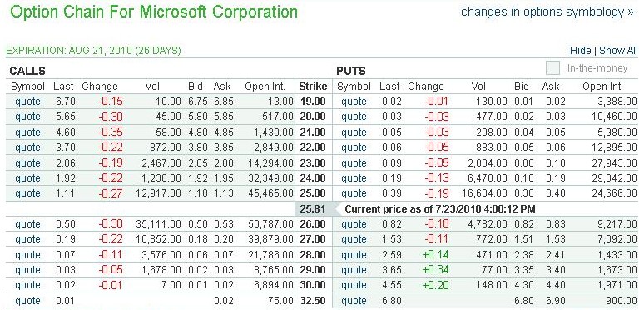Click the calls Open Int. column header
The image size is (644, 310).
coord(265,87)
